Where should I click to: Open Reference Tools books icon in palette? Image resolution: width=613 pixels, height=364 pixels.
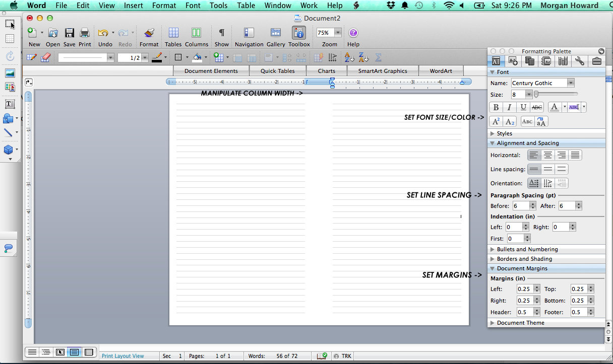[563, 61]
